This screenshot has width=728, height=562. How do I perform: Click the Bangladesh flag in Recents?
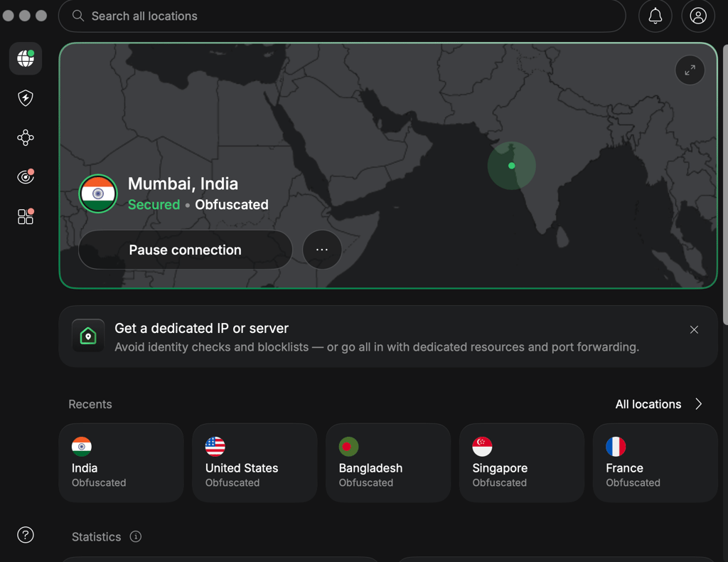[x=348, y=447]
